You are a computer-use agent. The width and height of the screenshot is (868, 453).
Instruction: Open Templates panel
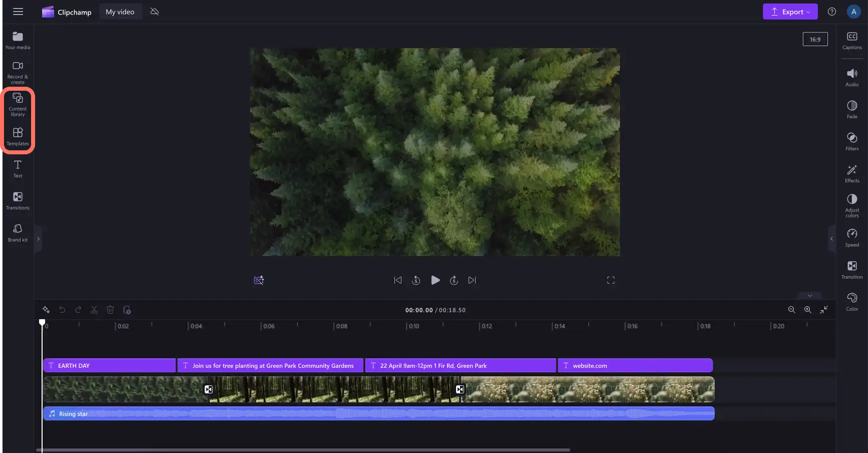(x=18, y=136)
